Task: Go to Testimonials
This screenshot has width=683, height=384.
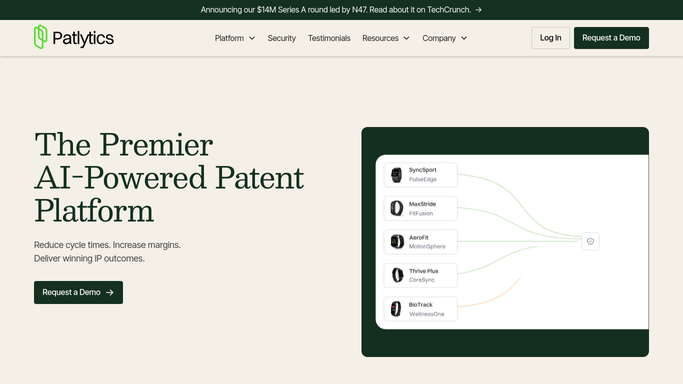Action: pyautogui.click(x=329, y=38)
